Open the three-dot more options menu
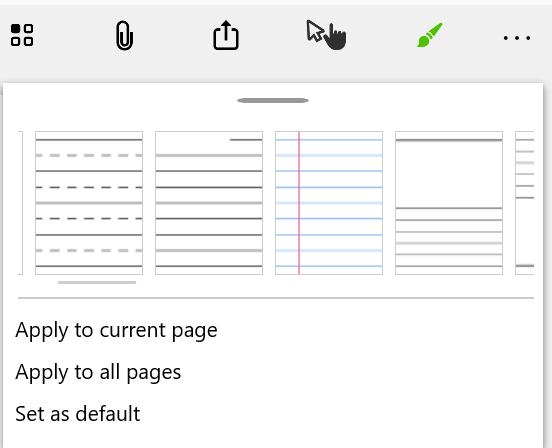Screen dimensions: 552x448 click(x=517, y=38)
